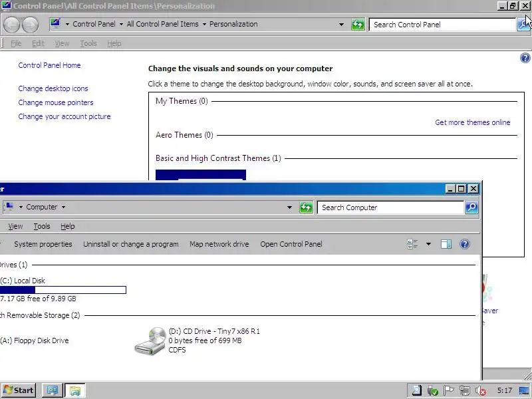Image resolution: width=532 pixels, height=399 pixels.
Task: Expand arrow after Control Panel breadcrumb
Action: pyautogui.click(x=121, y=25)
